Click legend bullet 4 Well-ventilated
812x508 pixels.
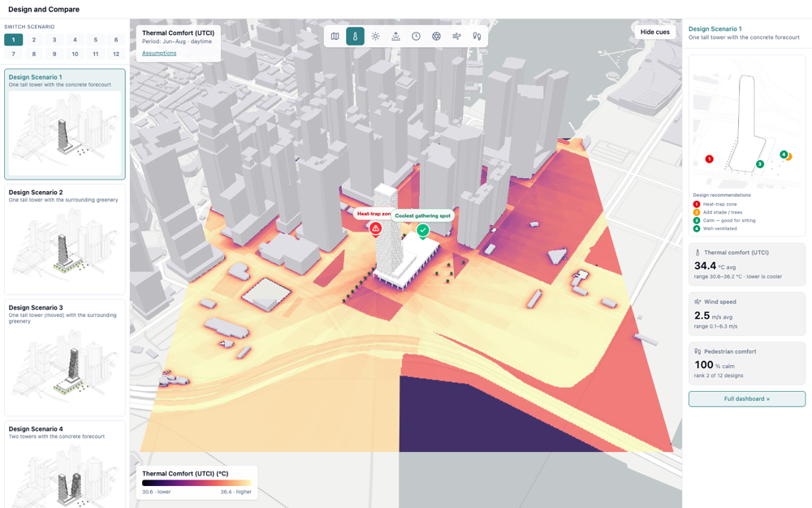point(697,228)
